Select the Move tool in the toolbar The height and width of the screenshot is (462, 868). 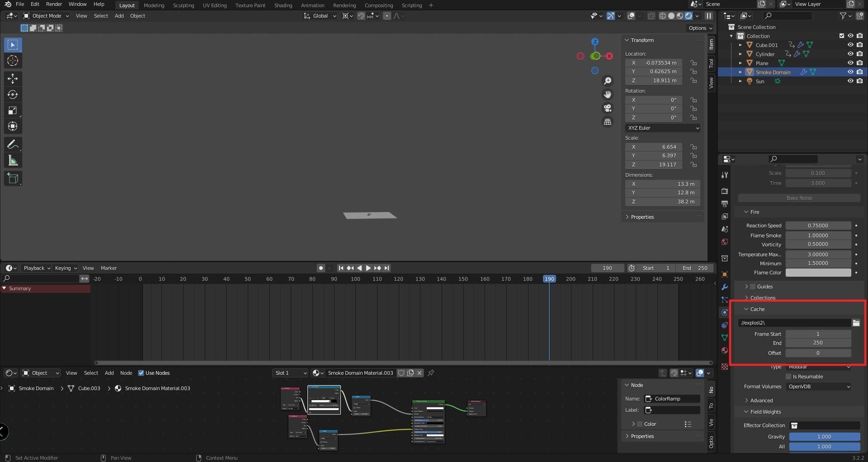[12, 78]
